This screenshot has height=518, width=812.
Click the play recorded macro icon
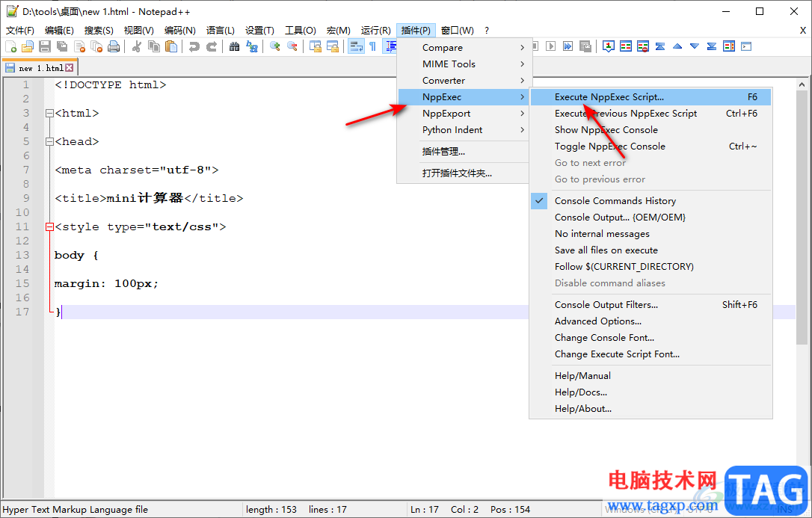551,46
